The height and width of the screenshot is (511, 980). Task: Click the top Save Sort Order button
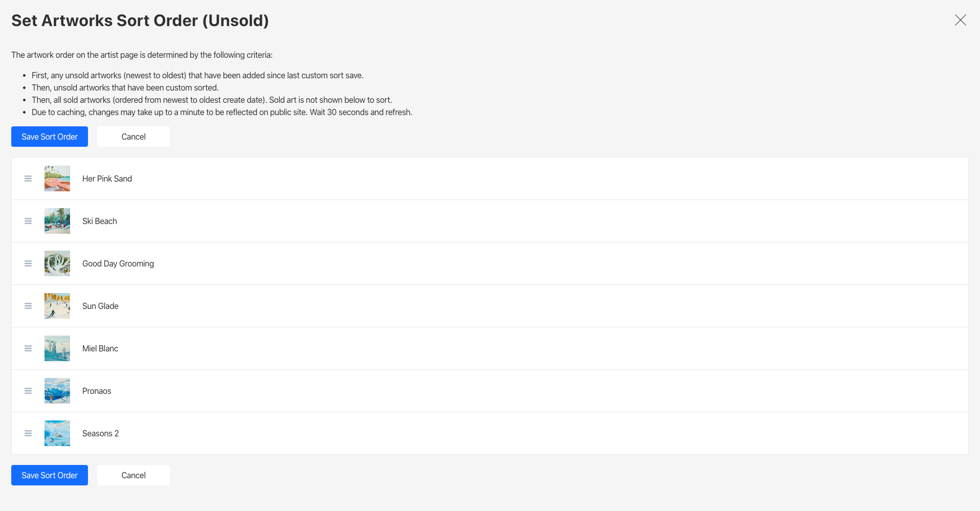pos(49,137)
